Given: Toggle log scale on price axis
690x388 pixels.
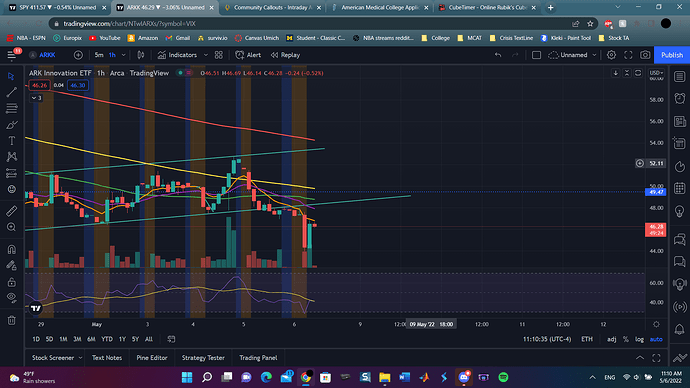Looking at the screenshot, I should tap(639, 339).
